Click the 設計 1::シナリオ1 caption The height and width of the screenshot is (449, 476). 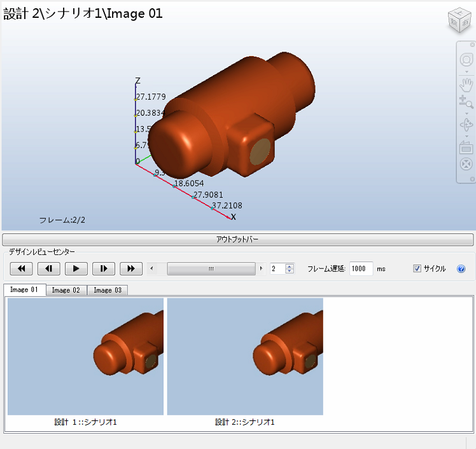tap(86, 422)
